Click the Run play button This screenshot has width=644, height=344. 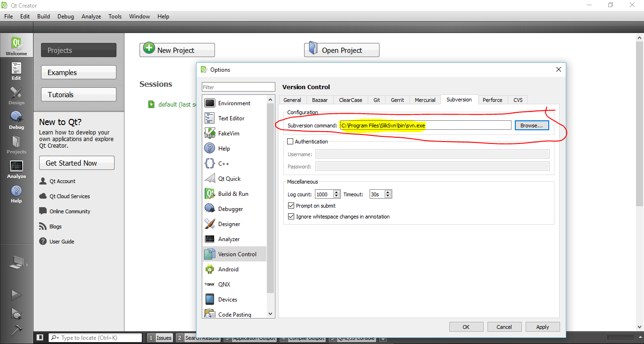(x=17, y=295)
